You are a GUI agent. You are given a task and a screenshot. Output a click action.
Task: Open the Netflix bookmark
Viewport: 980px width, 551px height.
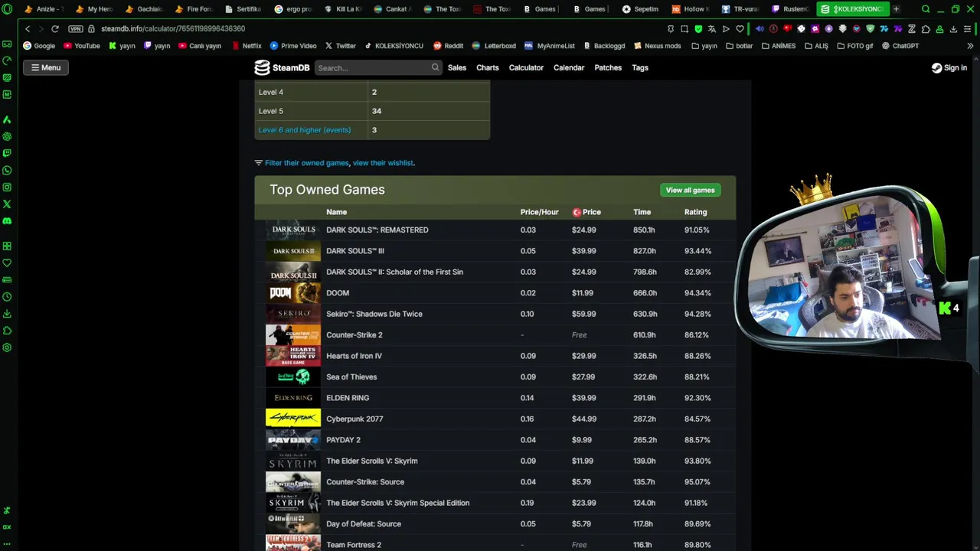tap(247, 46)
